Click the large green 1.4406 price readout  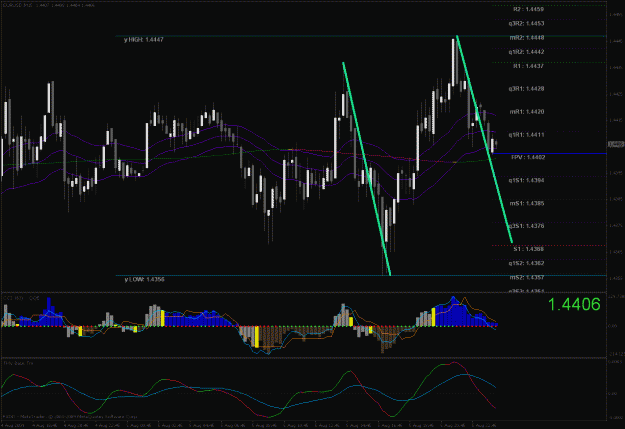point(574,305)
